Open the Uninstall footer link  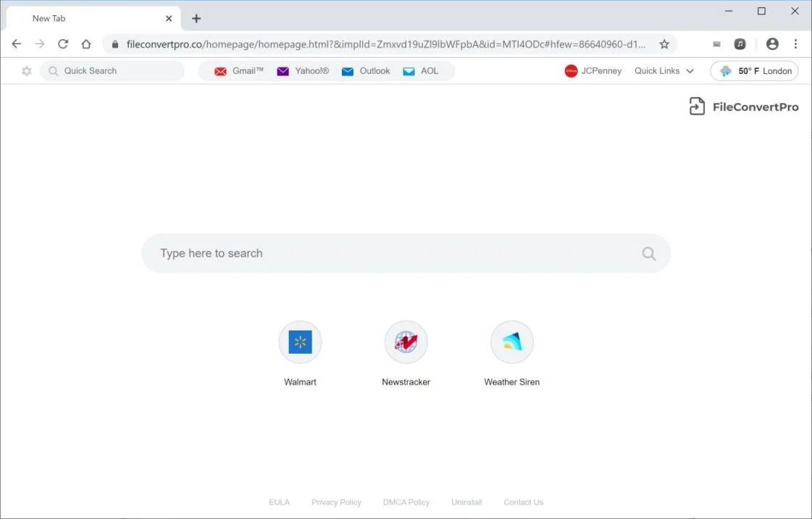[466, 502]
